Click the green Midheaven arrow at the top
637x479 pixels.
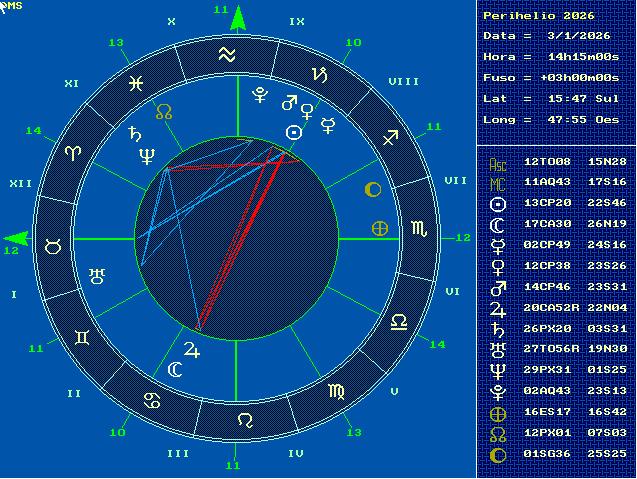click(x=237, y=19)
